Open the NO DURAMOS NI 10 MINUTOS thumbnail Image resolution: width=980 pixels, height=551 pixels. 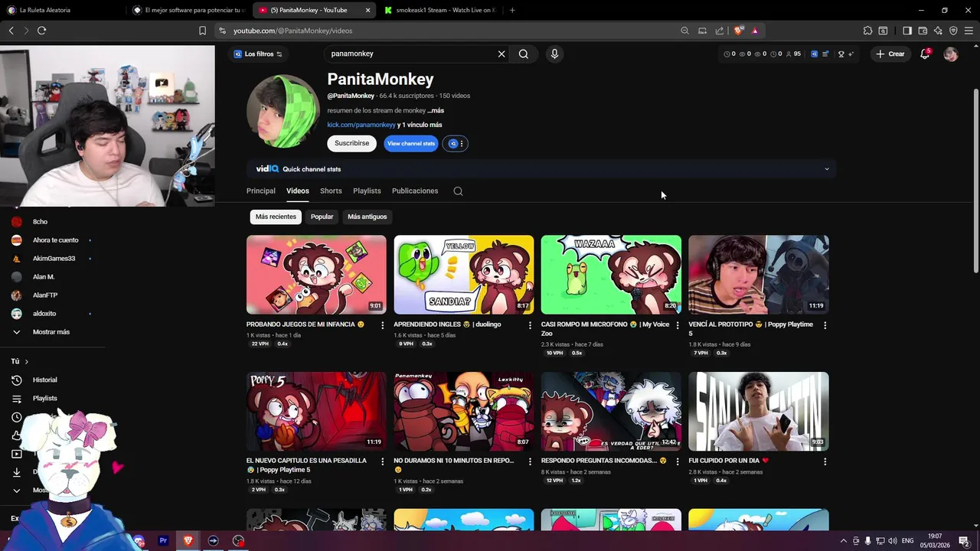(464, 412)
